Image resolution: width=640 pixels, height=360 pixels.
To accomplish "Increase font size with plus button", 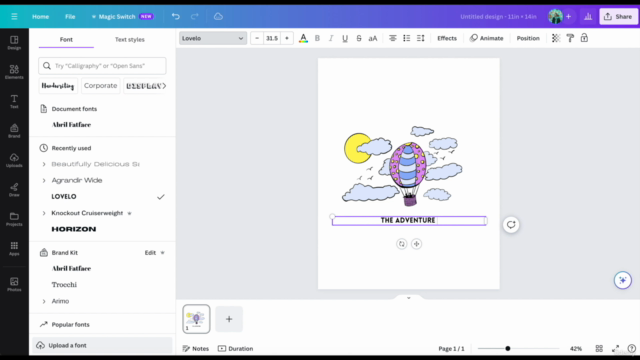I will (287, 38).
